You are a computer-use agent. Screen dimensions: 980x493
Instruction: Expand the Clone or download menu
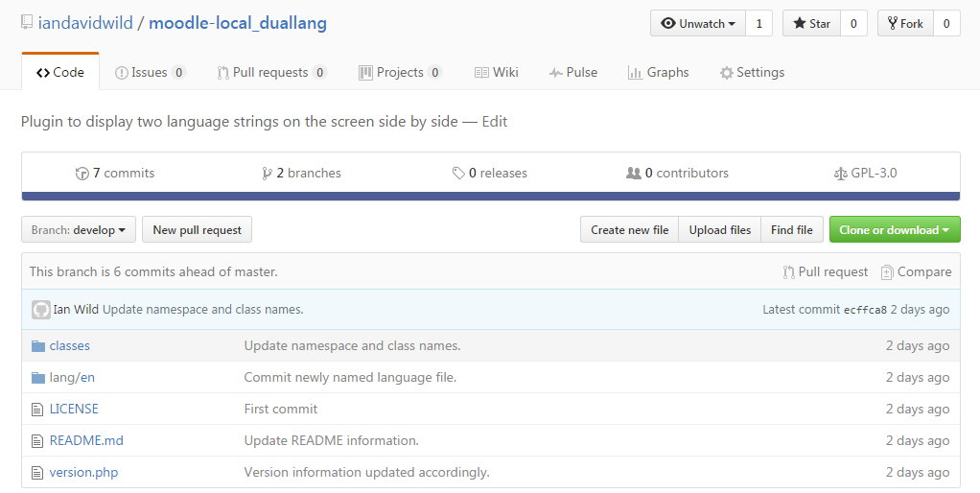(x=895, y=230)
